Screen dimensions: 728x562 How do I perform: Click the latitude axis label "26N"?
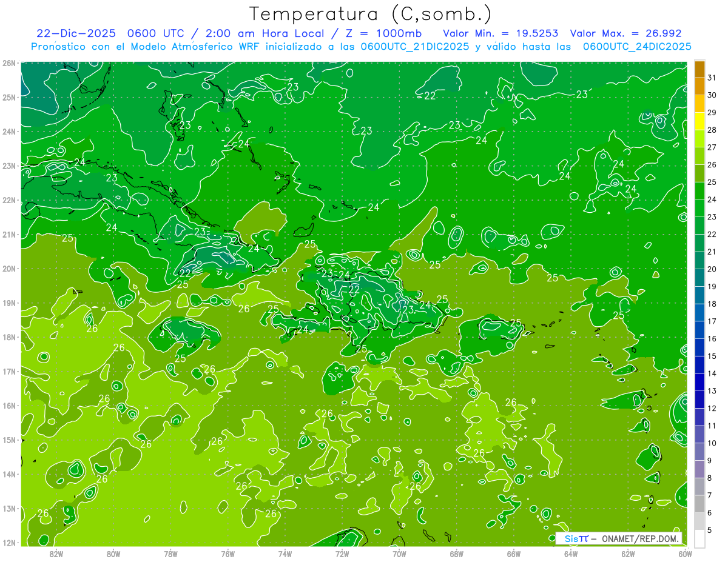[x=8, y=62]
